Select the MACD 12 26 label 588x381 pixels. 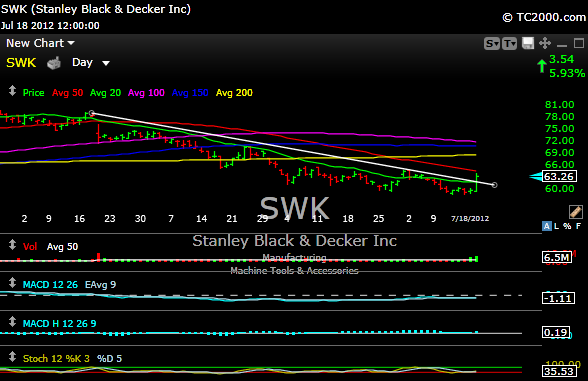click(50, 285)
